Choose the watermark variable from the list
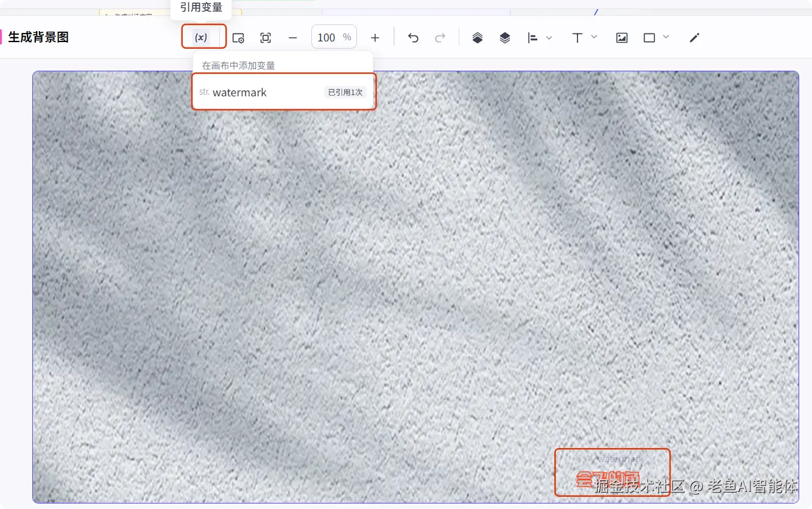The height and width of the screenshot is (509, 812). 284,92
